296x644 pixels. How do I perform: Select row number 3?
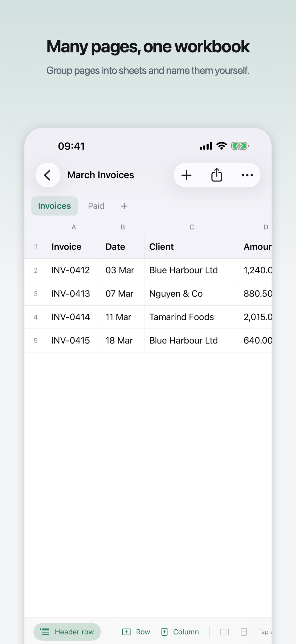(36, 294)
